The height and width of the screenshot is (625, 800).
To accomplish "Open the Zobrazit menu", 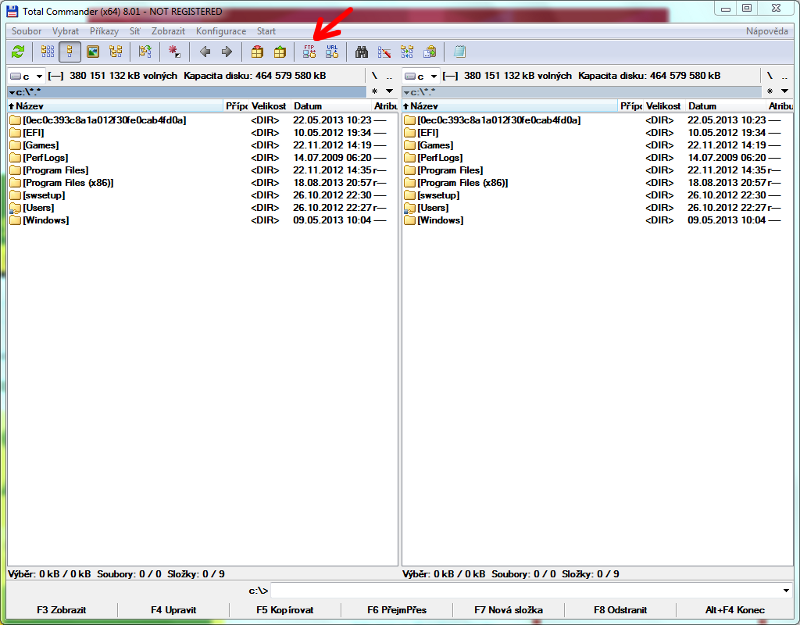I will [x=168, y=31].
